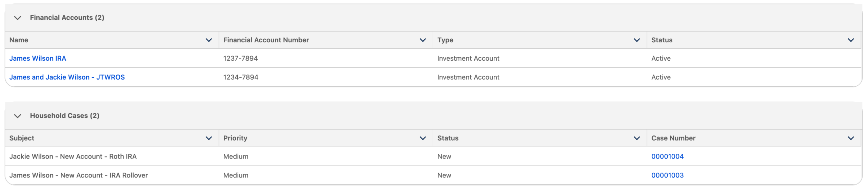Click the Household Cases (2) heading
Screen dimensions: 868x190
tap(64, 116)
